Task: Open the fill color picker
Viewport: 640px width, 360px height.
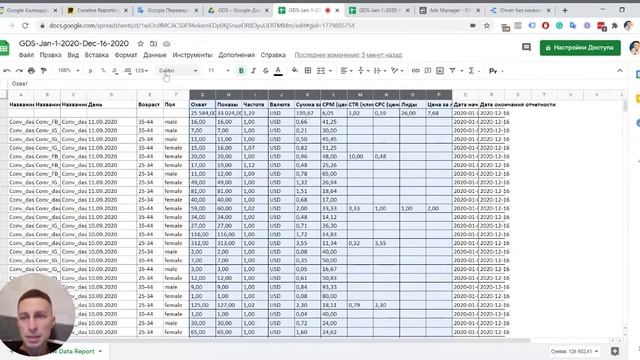Action: click(x=295, y=71)
